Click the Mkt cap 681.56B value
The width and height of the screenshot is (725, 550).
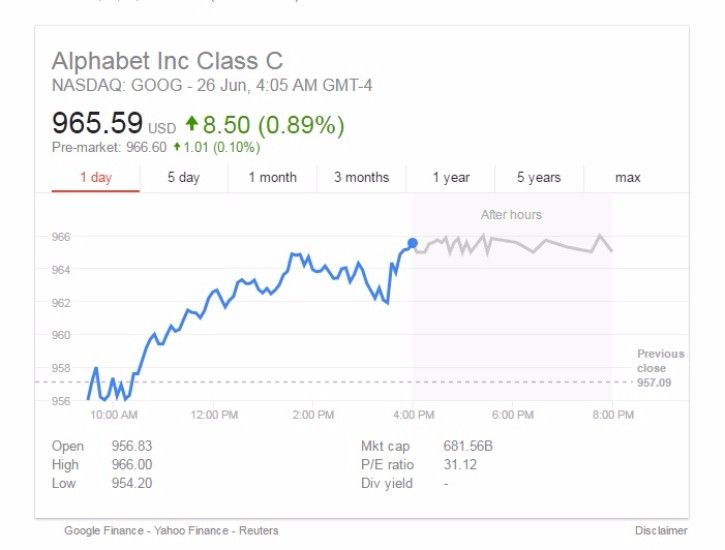coord(468,446)
